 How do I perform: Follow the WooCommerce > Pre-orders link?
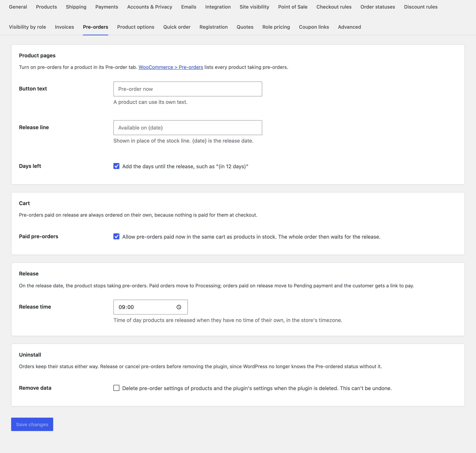pos(171,67)
